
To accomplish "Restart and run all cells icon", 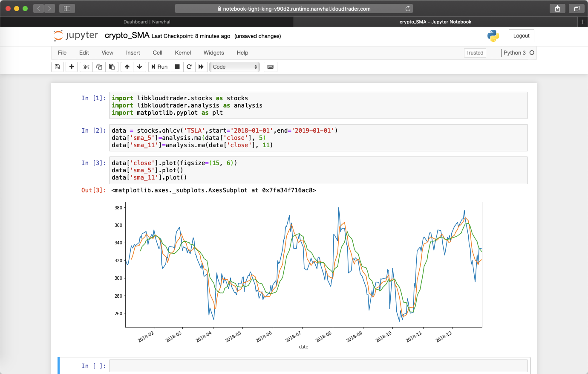I will pyautogui.click(x=201, y=67).
